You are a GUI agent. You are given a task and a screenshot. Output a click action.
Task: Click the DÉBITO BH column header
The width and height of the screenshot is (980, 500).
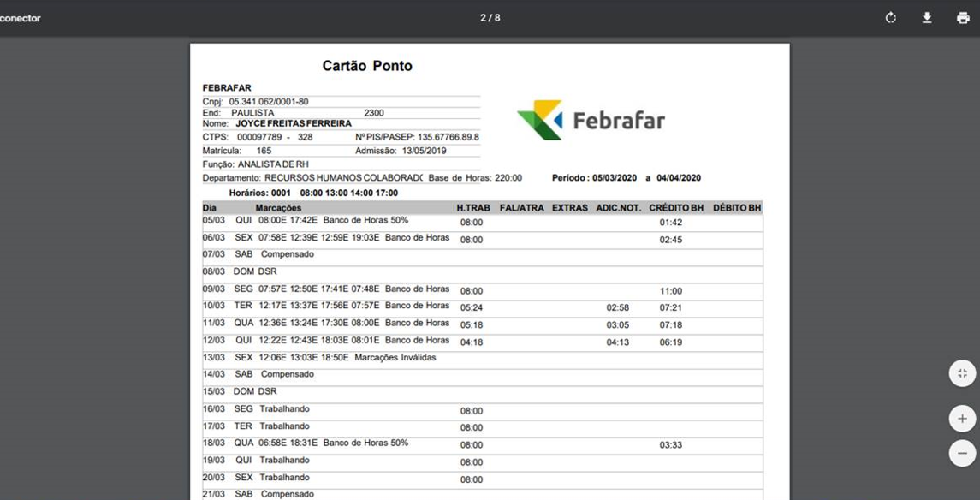[736, 208]
